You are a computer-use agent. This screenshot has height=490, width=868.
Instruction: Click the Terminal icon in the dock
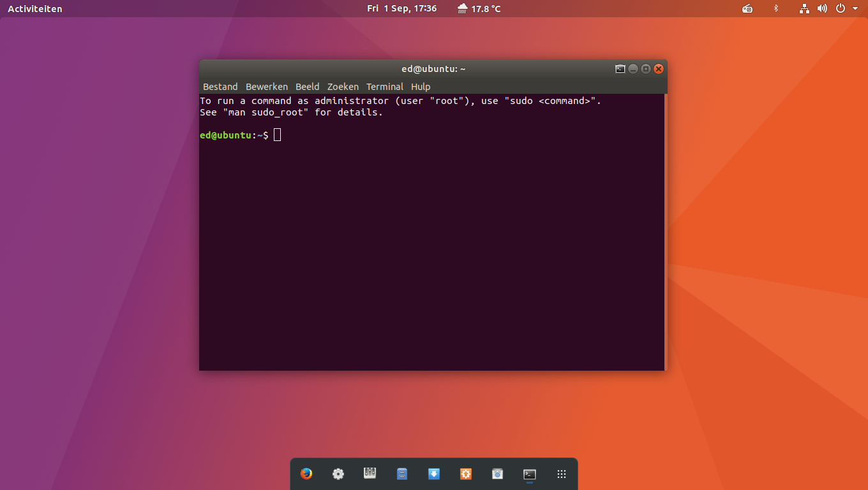pos(530,473)
